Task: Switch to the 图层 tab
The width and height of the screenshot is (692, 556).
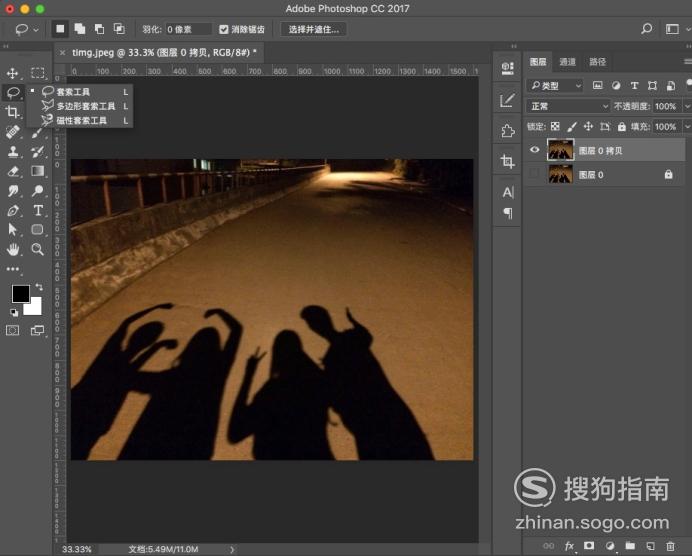Action: [x=538, y=62]
